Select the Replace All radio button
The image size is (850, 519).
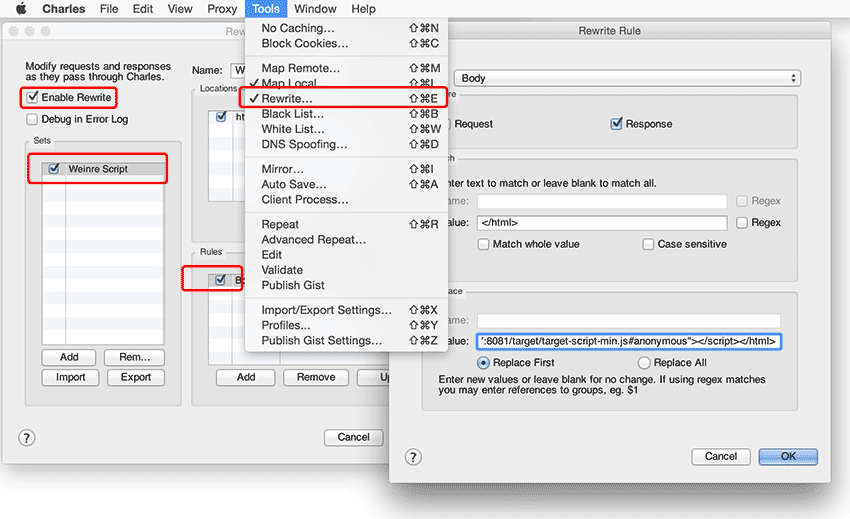coord(644,362)
